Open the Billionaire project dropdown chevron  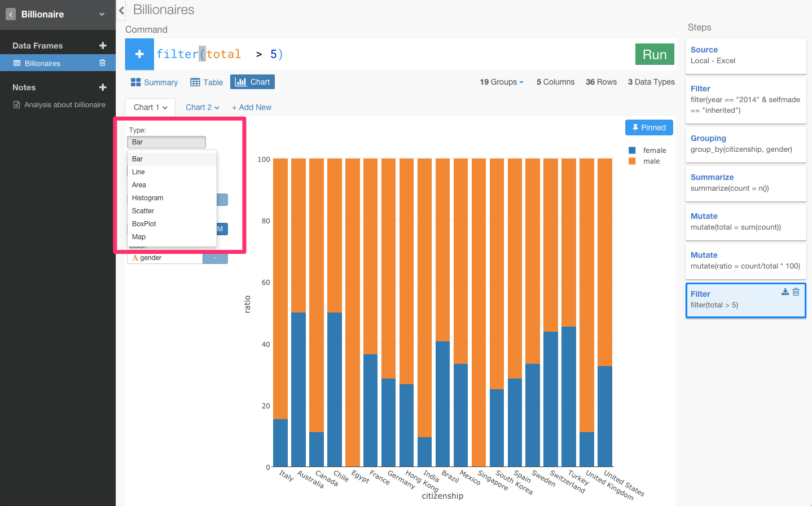tap(102, 14)
